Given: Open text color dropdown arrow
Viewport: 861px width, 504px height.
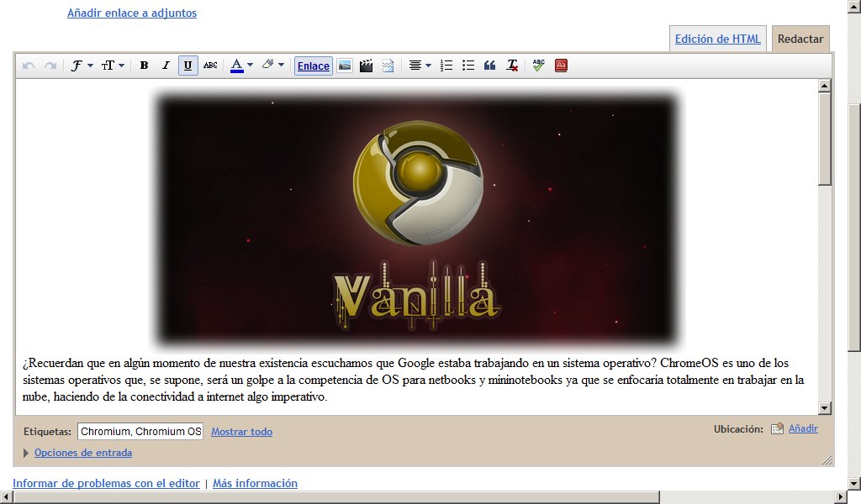Looking at the screenshot, I should tap(250, 66).
